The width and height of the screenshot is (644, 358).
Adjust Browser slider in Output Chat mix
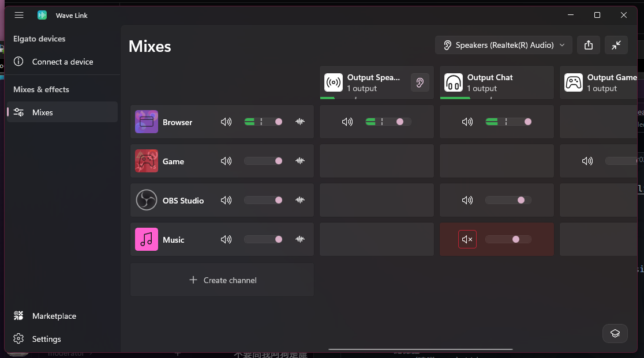[508, 122]
